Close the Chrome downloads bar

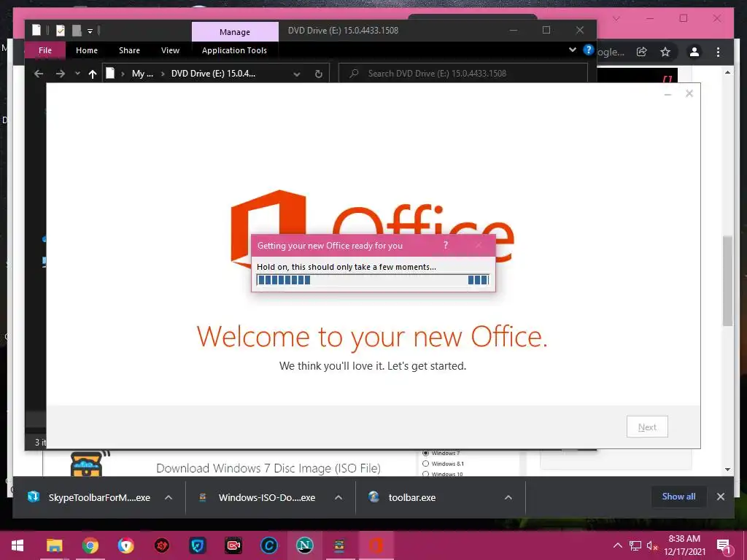pos(721,497)
